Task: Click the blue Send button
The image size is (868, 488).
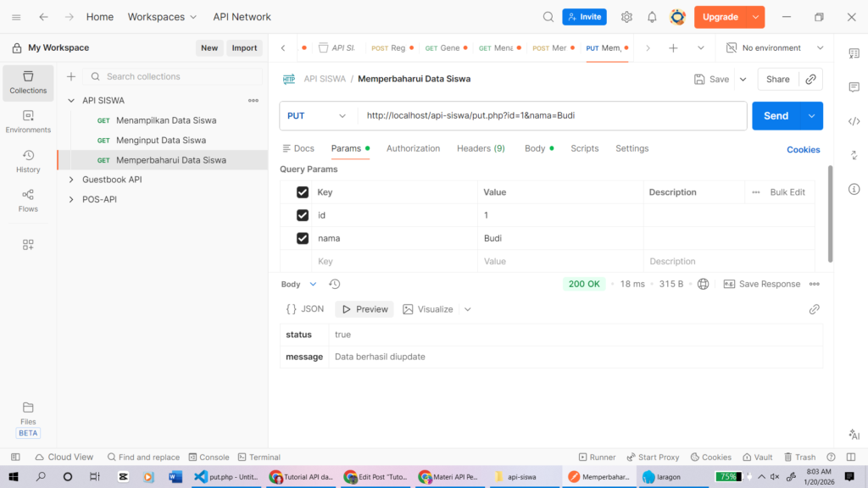Action: tap(776, 116)
